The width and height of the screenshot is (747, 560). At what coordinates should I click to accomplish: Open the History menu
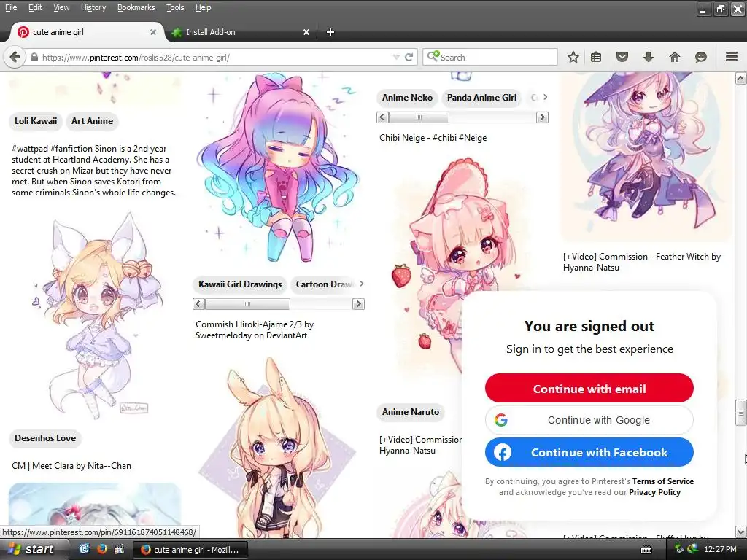click(93, 7)
